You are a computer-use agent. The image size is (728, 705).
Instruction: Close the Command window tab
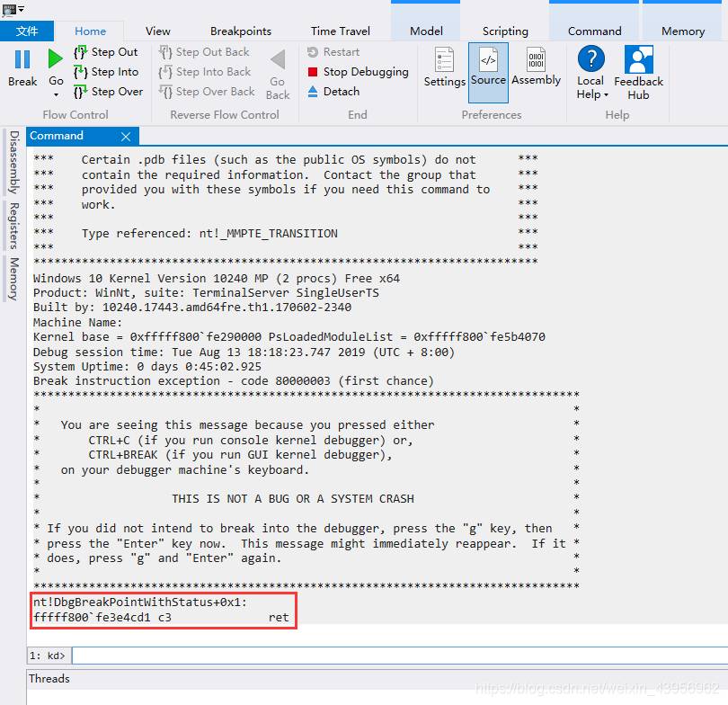point(125,136)
